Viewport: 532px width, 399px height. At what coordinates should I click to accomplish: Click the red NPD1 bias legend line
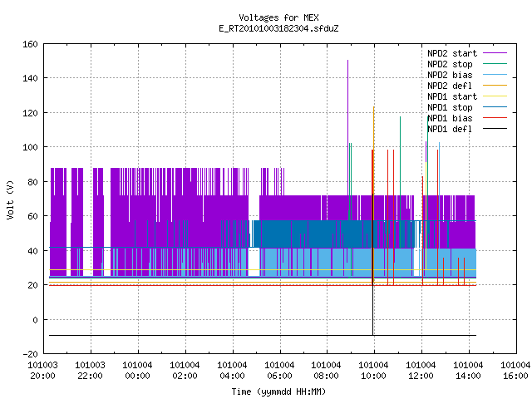[x=495, y=118]
